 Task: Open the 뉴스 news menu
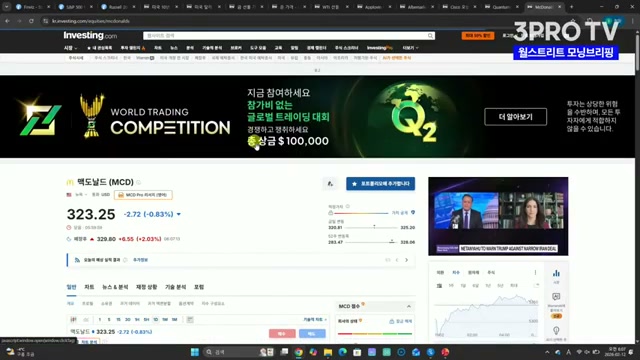coord(174,48)
